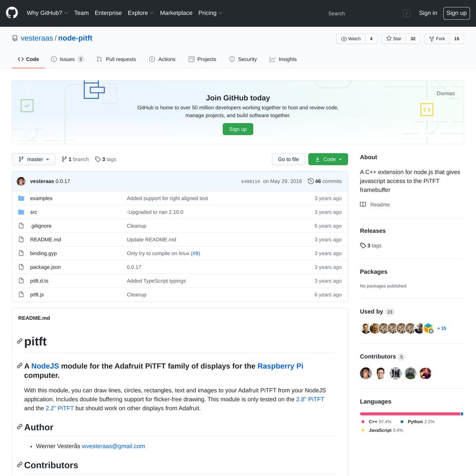Click the C++ language pink dot

point(363,422)
